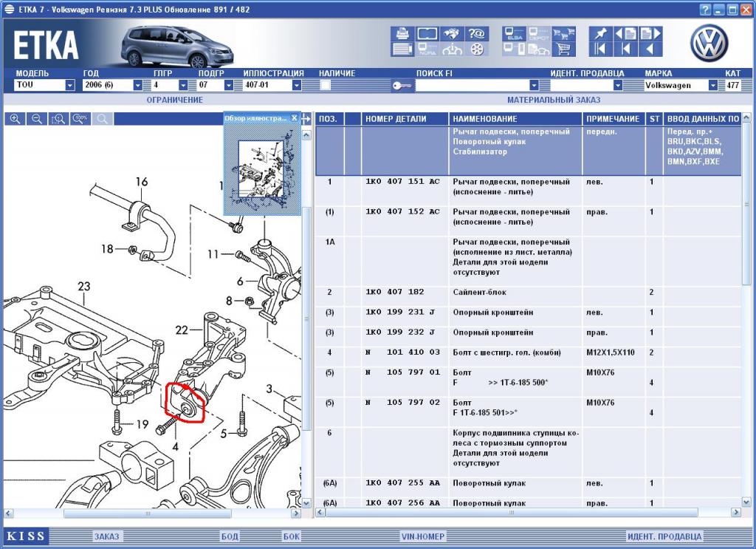Click the bottom ИДЕНТ. ПРОДАВЦА button
This screenshot has height=549, width=756.
tap(664, 536)
